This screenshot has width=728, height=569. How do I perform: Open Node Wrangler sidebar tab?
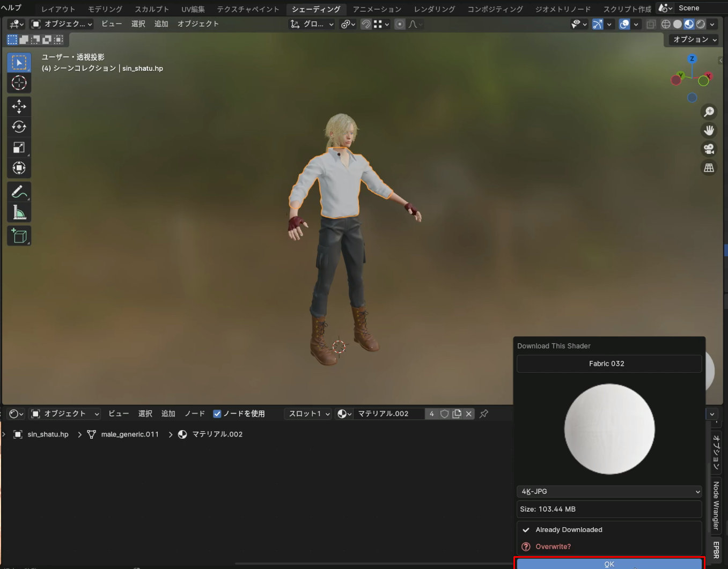[716, 505]
